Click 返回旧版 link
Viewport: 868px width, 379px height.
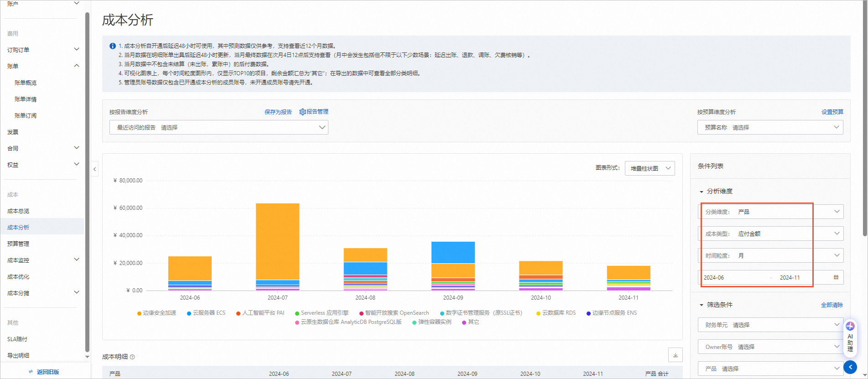coord(48,372)
